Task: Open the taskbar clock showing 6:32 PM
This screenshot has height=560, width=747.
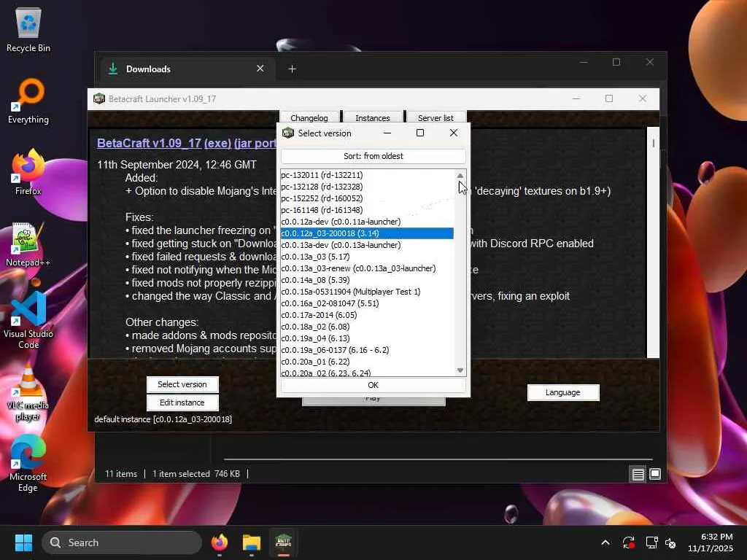Action: click(710, 542)
